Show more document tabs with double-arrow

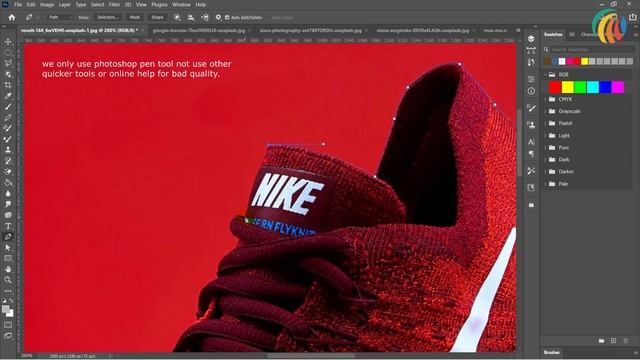518,31
